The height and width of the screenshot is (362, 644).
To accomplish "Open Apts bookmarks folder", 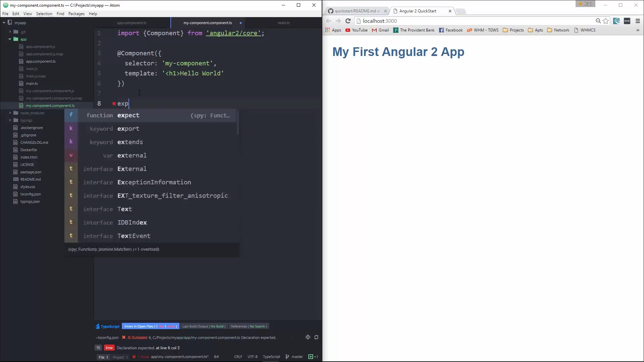I will click(535, 30).
